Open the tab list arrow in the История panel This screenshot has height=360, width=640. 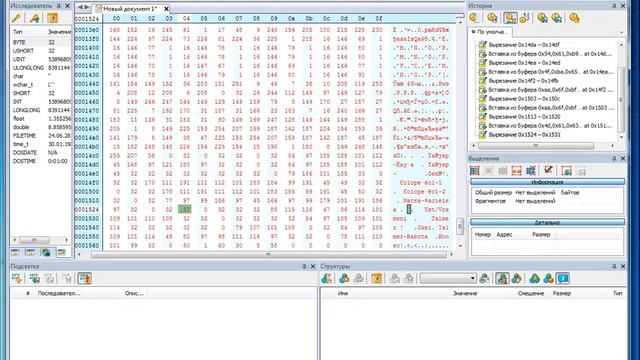[x=622, y=32]
